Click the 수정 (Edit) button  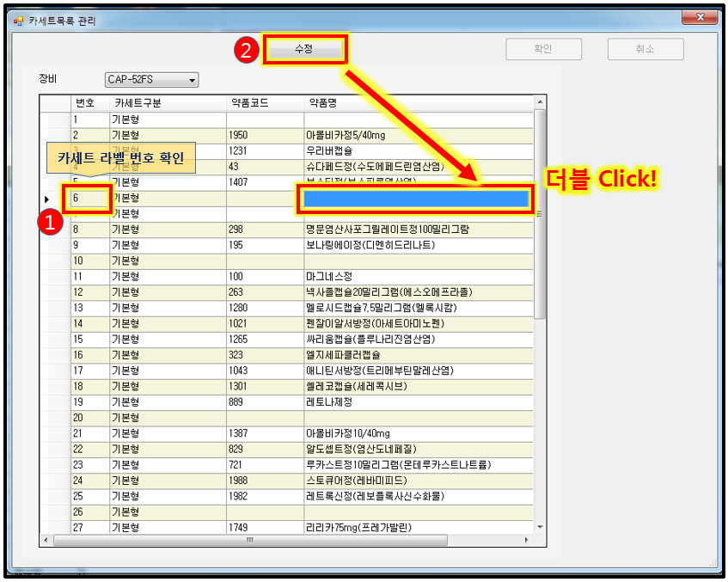[304, 50]
